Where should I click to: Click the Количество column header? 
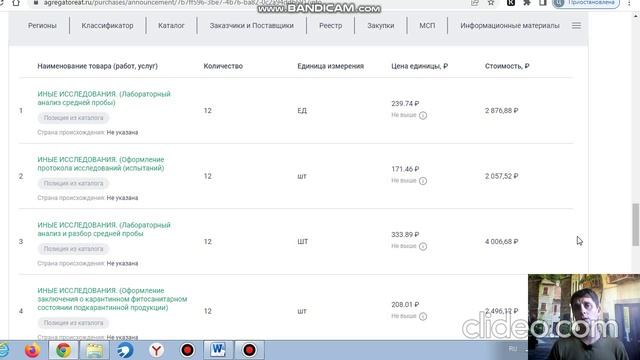[223, 66]
